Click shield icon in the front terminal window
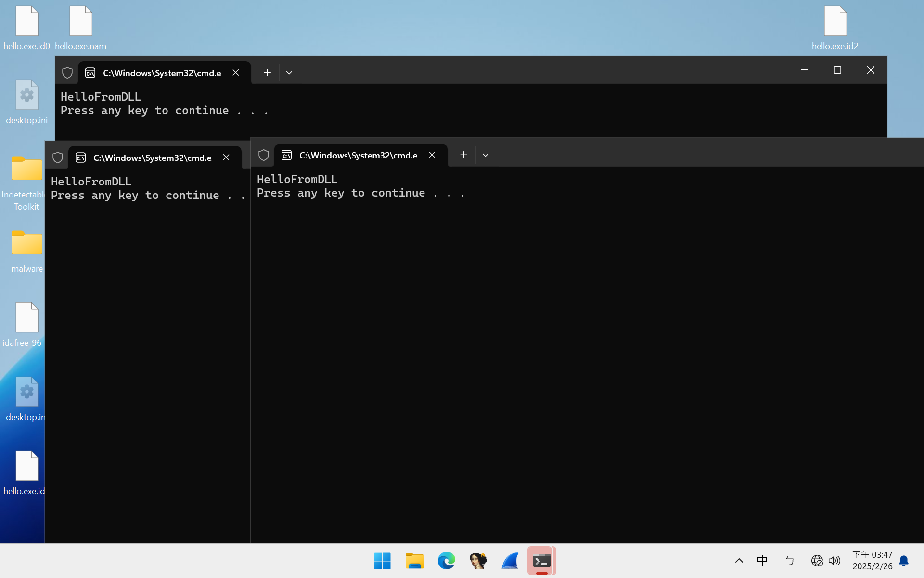924x578 pixels. click(x=264, y=155)
